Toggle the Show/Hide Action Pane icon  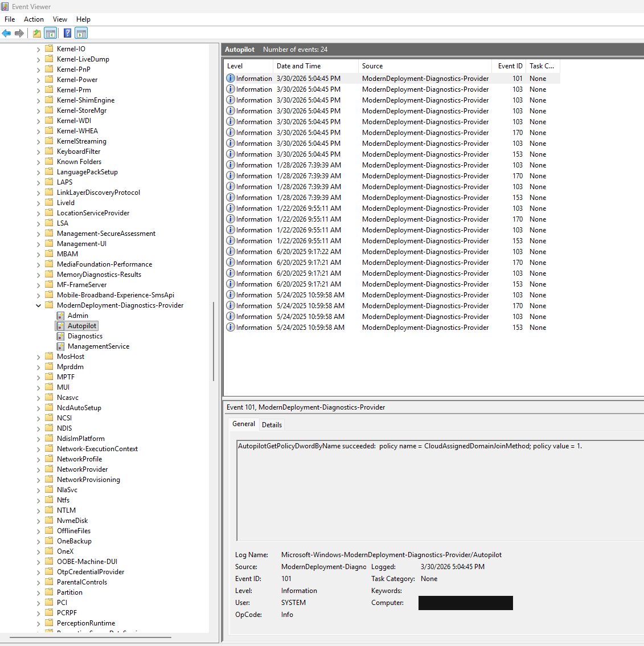81,34
